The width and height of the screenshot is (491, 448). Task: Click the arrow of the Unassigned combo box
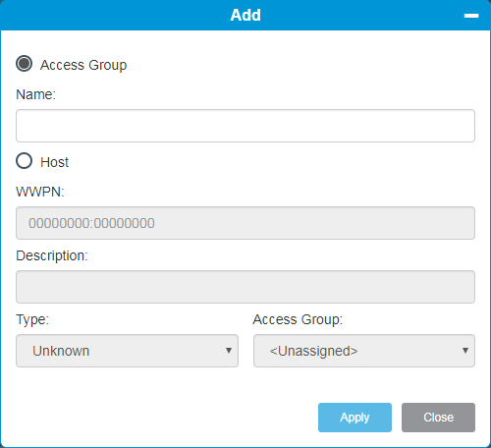(x=465, y=351)
